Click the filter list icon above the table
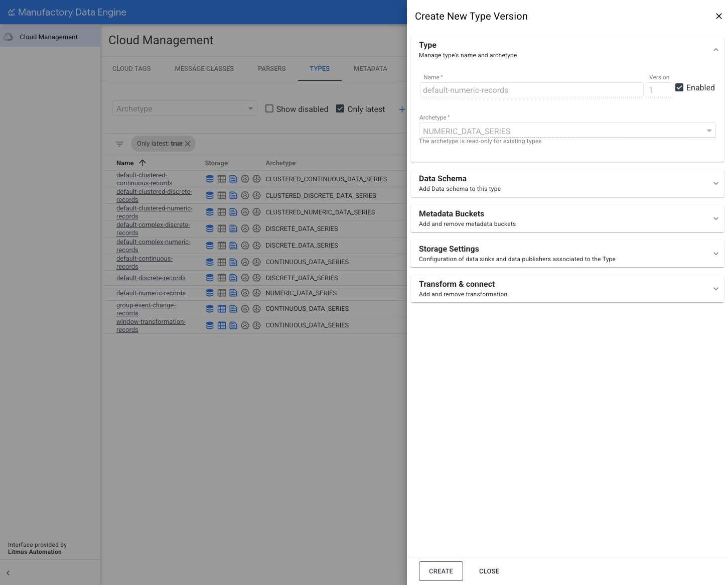 pyautogui.click(x=119, y=144)
